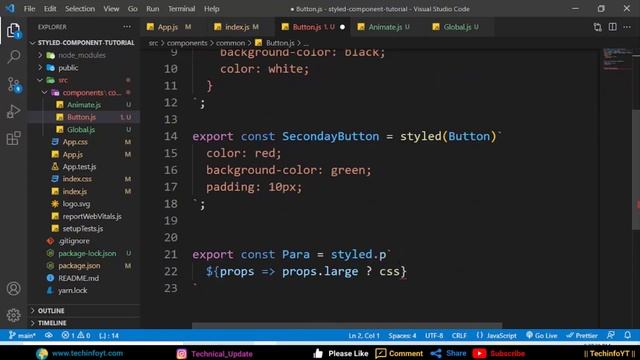Image resolution: width=640 pixels, height=360 pixels.
Task: Open the Explorer view in activity bar
Action: click(x=13, y=30)
